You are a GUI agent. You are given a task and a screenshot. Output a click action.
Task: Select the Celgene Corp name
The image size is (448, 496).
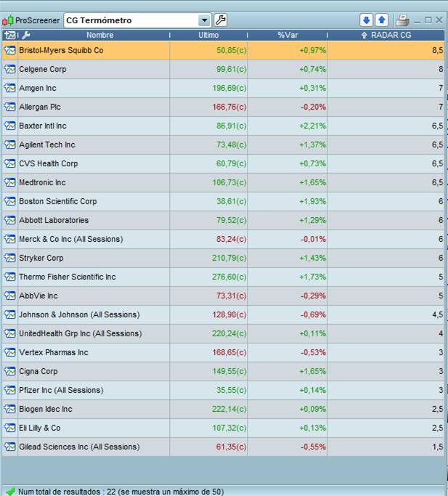[x=43, y=69]
